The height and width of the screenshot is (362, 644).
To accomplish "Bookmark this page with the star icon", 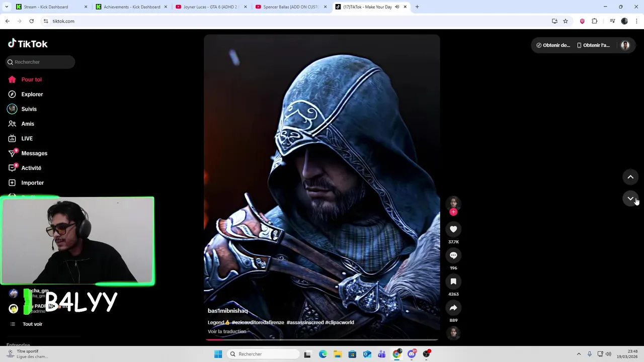I will [x=566, y=21].
